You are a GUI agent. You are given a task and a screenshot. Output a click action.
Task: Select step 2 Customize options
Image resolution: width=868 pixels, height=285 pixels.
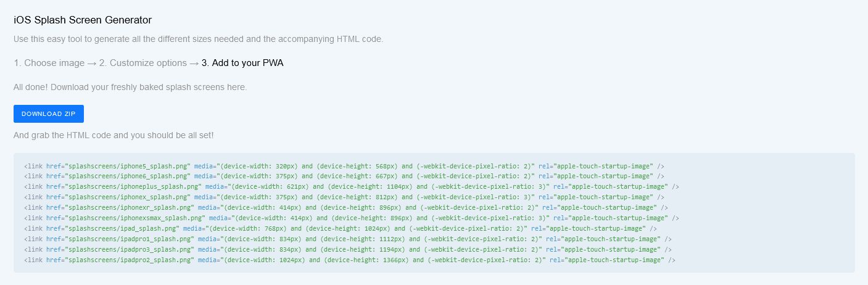pyautogui.click(x=143, y=63)
